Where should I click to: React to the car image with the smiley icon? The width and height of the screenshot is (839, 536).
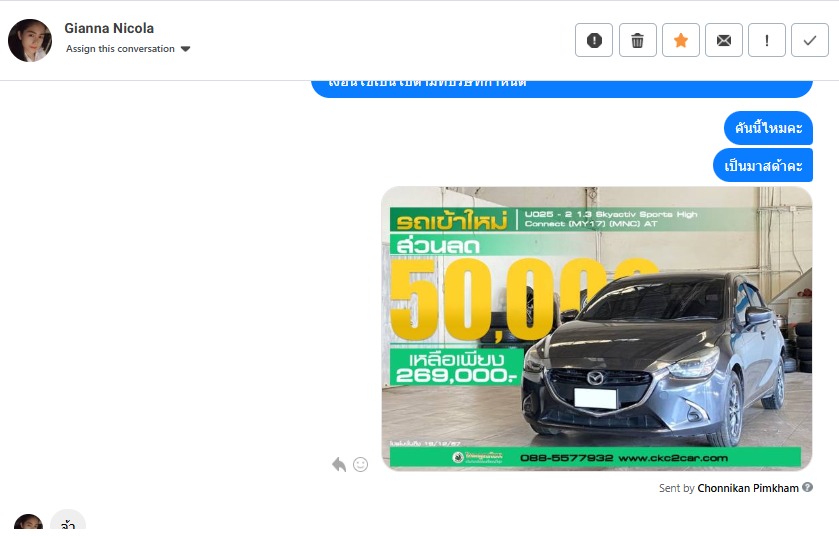pos(361,464)
